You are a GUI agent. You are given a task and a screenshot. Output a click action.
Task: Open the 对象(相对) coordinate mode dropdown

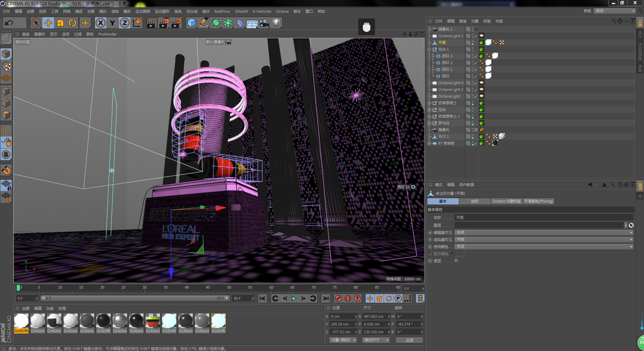[x=343, y=340]
